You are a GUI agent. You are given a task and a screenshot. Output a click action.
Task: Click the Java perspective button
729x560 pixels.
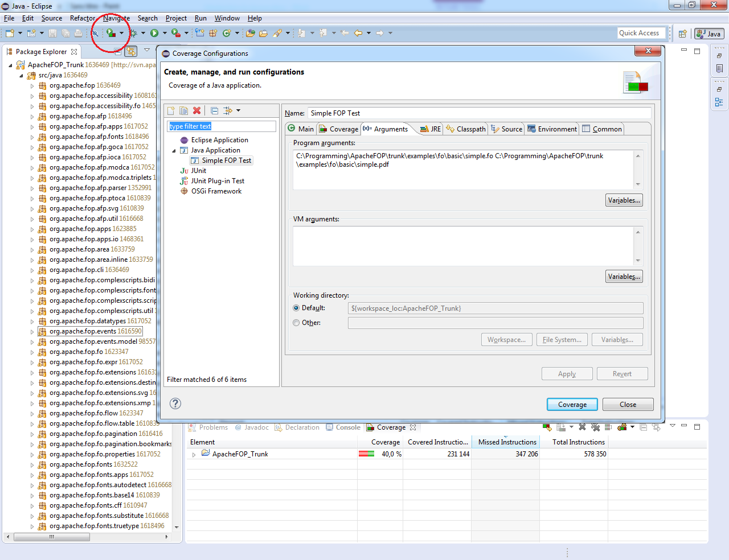[x=709, y=34]
